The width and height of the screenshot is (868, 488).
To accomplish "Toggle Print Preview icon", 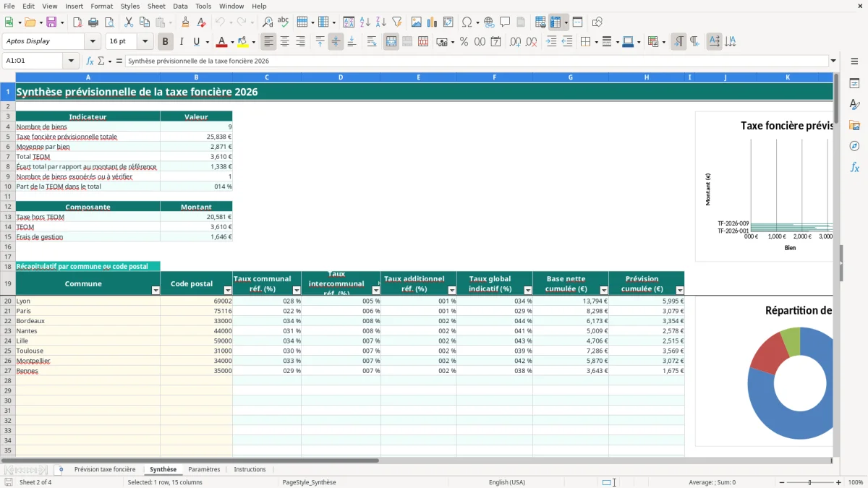I will point(109,22).
